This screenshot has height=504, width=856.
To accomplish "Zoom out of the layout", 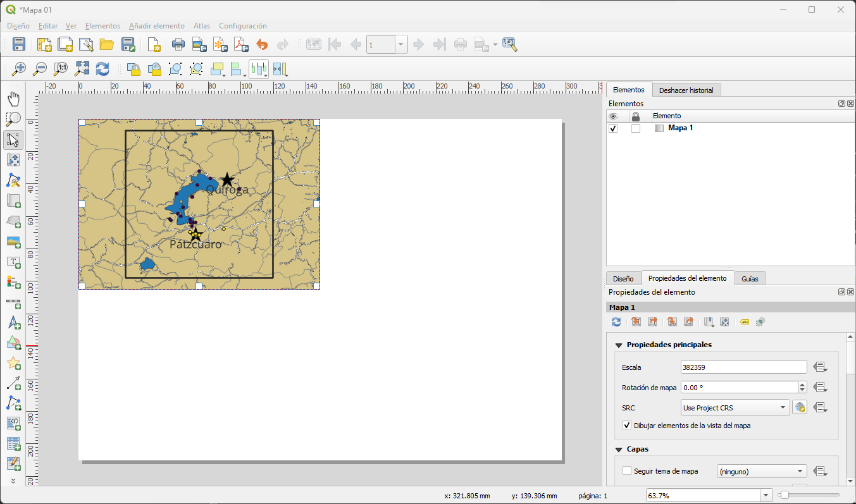I will pyautogui.click(x=40, y=69).
